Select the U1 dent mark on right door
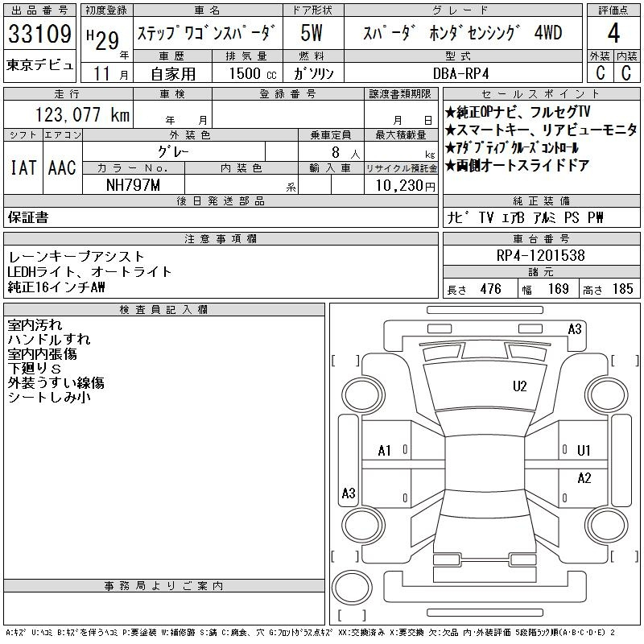 coord(584,451)
